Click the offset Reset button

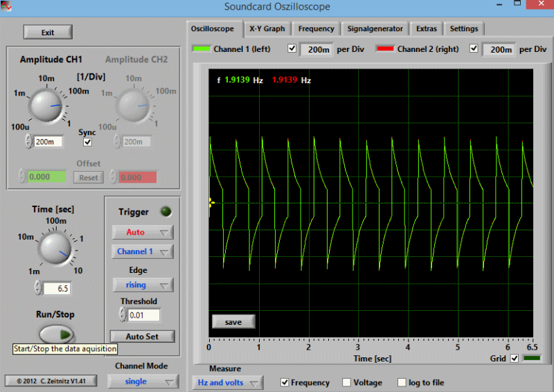89,177
